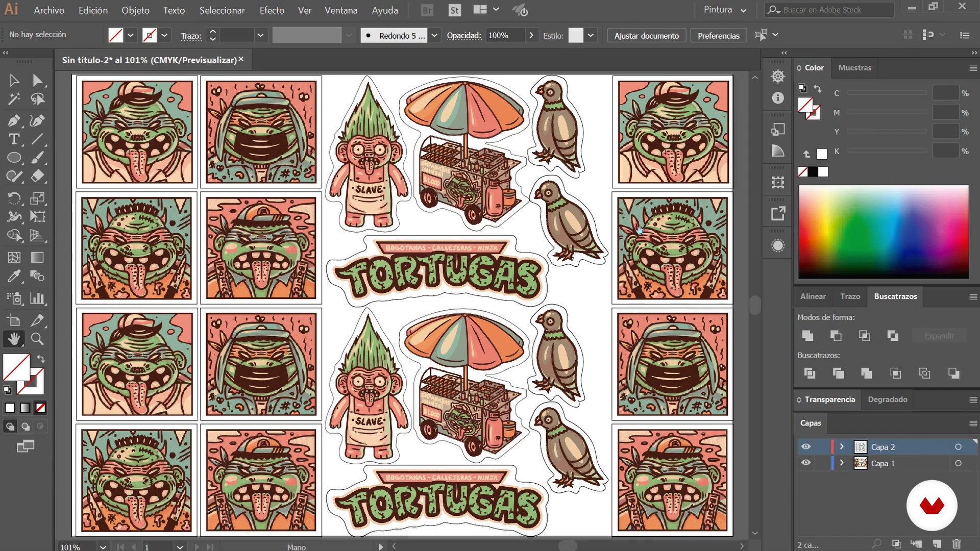Choose the Rotate tool
The width and height of the screenshot is (980, 551).
14,198
